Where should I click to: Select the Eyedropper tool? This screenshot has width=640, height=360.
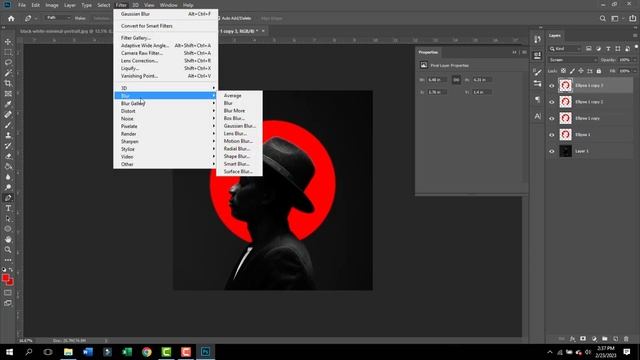coord(8,104)
